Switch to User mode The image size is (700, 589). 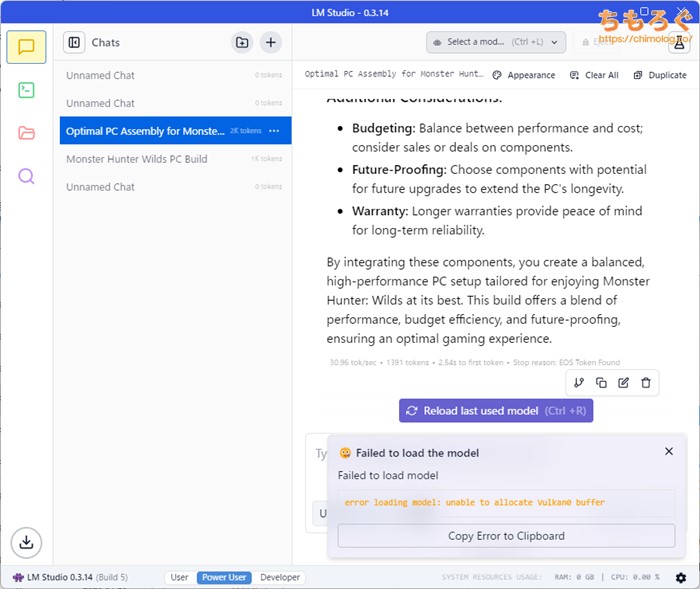[179, 577]
